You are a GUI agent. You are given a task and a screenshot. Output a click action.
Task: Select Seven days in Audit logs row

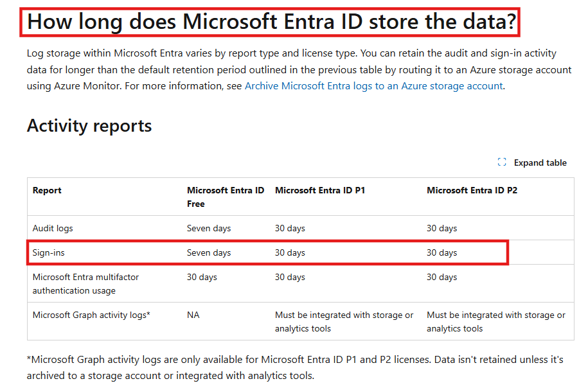tap(208, 228)
